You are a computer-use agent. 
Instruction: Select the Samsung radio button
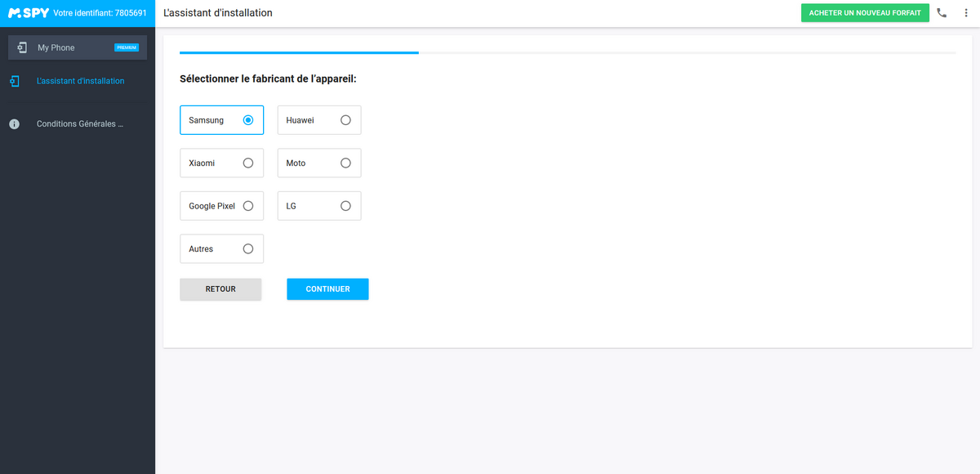248,120
